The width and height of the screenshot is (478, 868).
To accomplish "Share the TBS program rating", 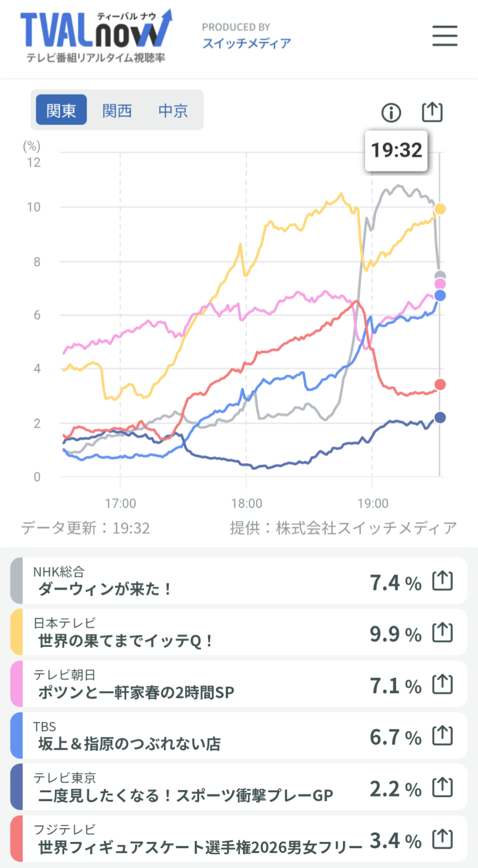I will point(443,736).
